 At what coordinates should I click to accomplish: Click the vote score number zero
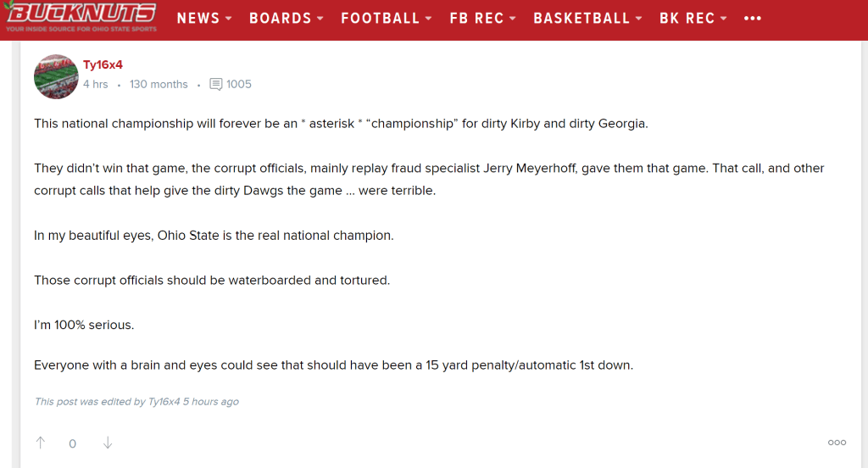click(x=73, y=443)
